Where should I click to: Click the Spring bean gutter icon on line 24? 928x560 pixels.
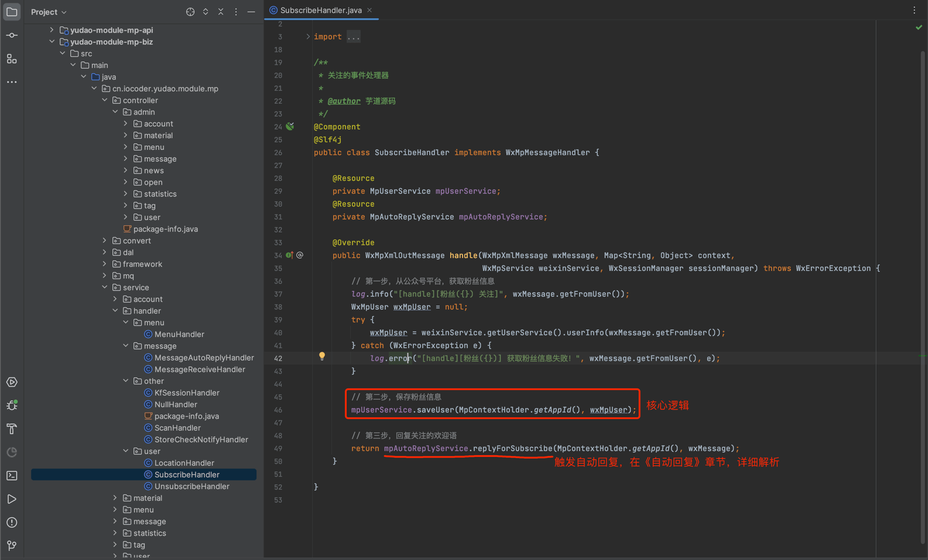click(x=290, y=126)
